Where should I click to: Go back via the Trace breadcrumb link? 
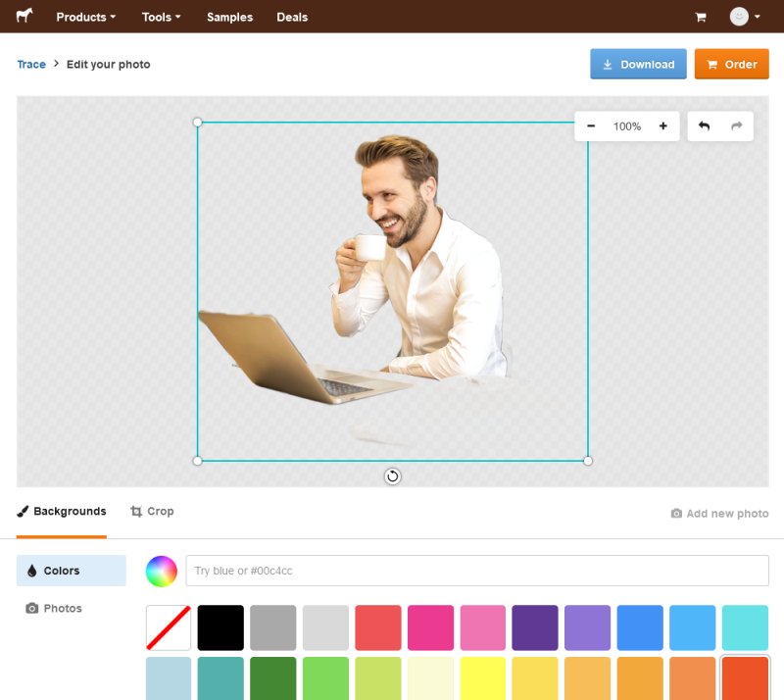[30, 64]
